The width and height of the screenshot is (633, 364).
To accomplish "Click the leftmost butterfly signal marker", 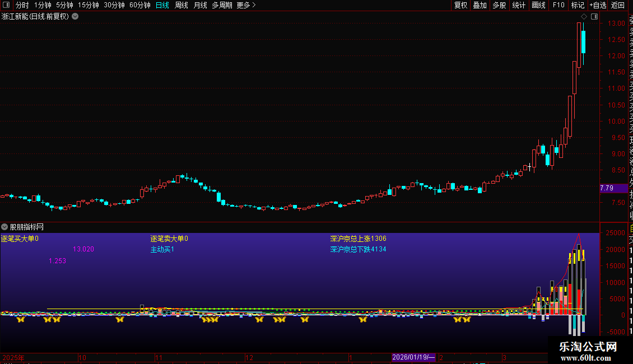I will (x=21, y=320).
